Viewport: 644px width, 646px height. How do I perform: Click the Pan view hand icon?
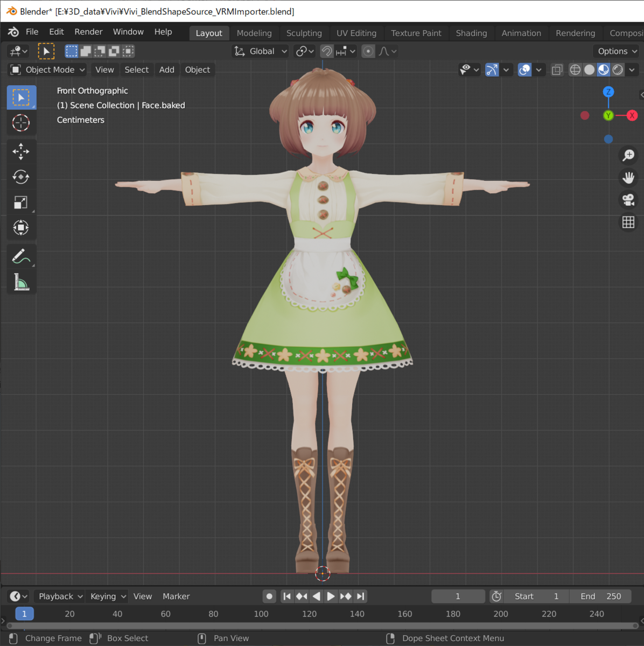click(628, 178)
